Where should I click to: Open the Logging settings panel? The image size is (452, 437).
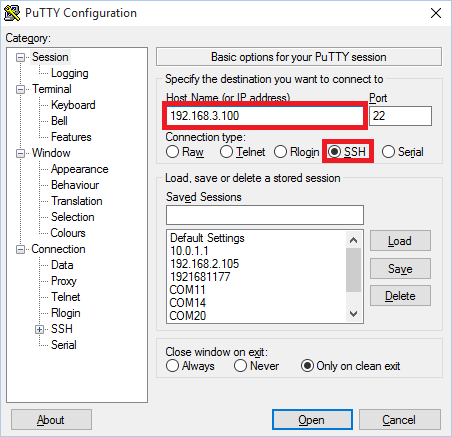[x=69, y=73]
